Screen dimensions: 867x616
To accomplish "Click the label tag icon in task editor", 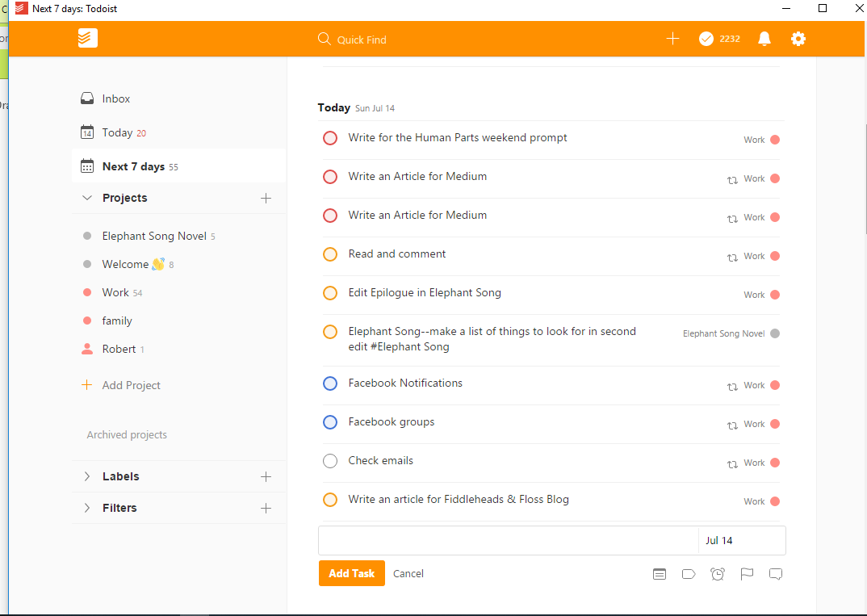I will pyautogui.click(x=689, y=574).
